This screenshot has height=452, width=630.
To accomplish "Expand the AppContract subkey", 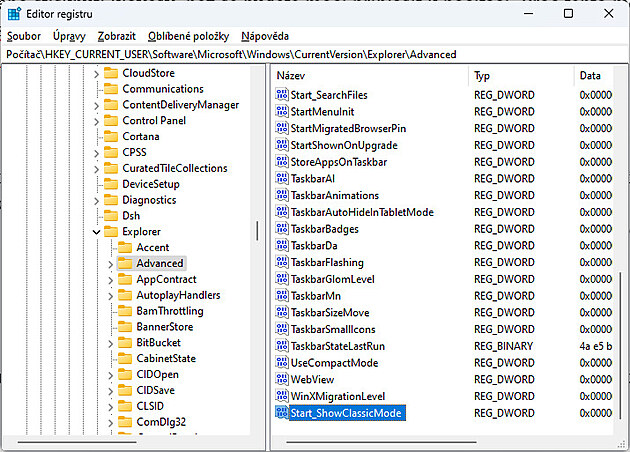I will (x=111, y=279).
